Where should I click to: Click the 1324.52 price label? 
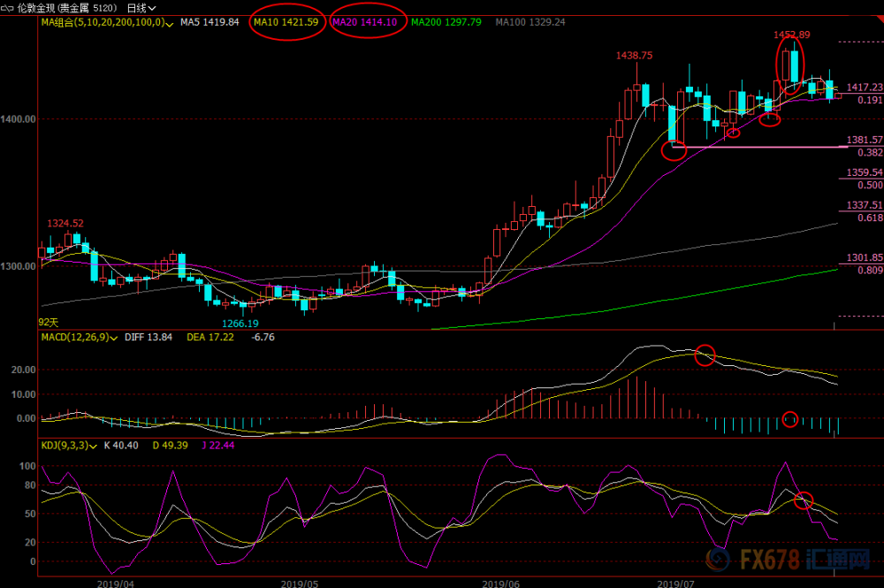65,223
